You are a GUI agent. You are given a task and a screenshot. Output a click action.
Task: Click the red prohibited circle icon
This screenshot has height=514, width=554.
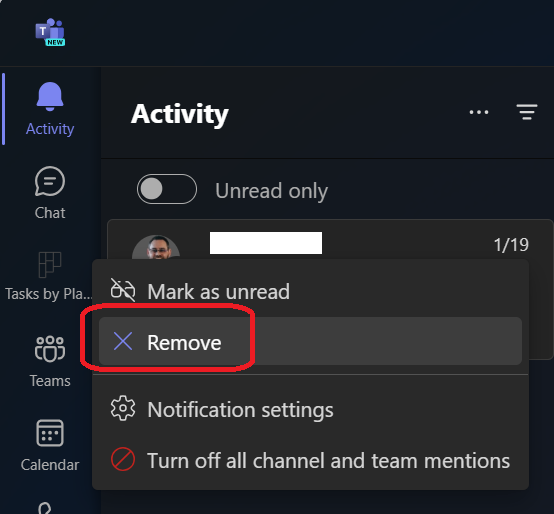tap(123, 459)
